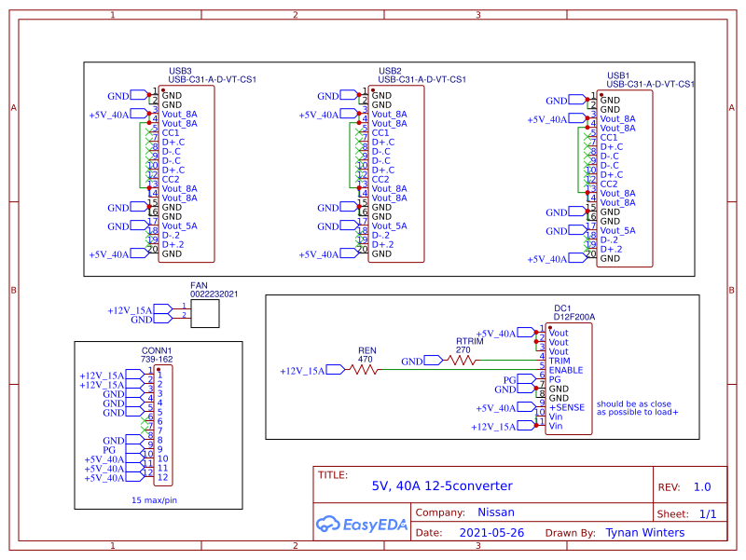
Task: Click the +SENSE pin label on DC1
Action: pyautogui.click(x=568, y=407)
